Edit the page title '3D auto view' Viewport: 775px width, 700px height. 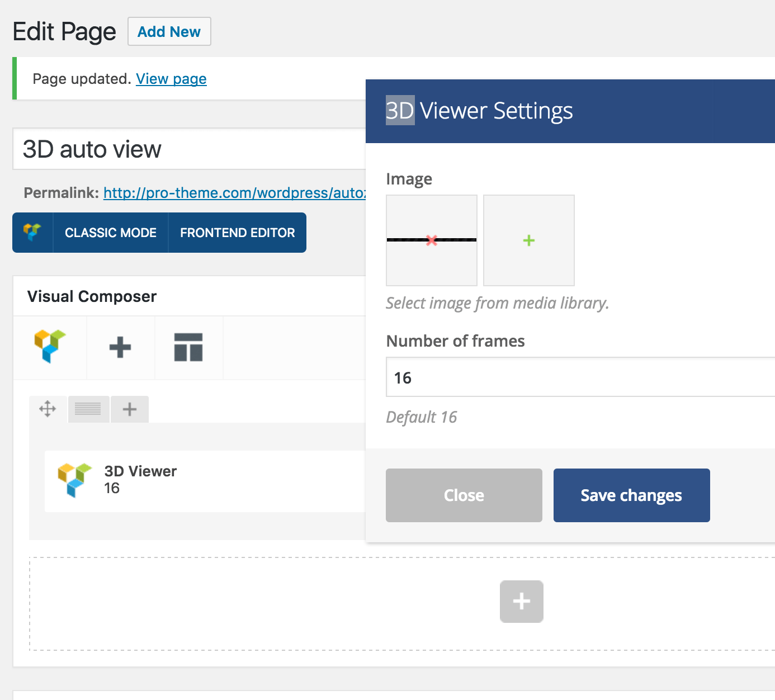[189, 149]
